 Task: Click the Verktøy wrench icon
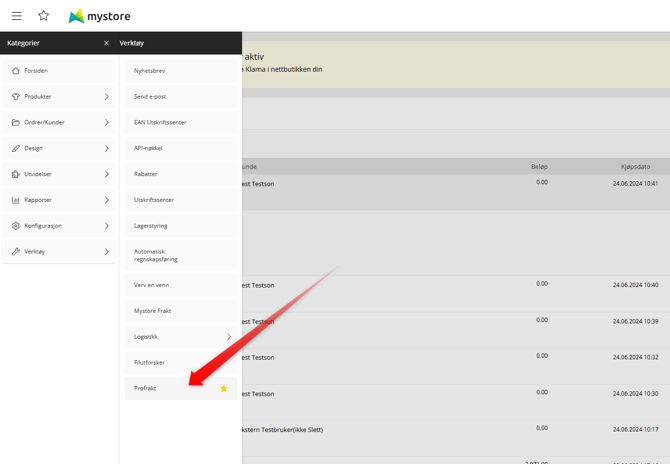(16, 252)
